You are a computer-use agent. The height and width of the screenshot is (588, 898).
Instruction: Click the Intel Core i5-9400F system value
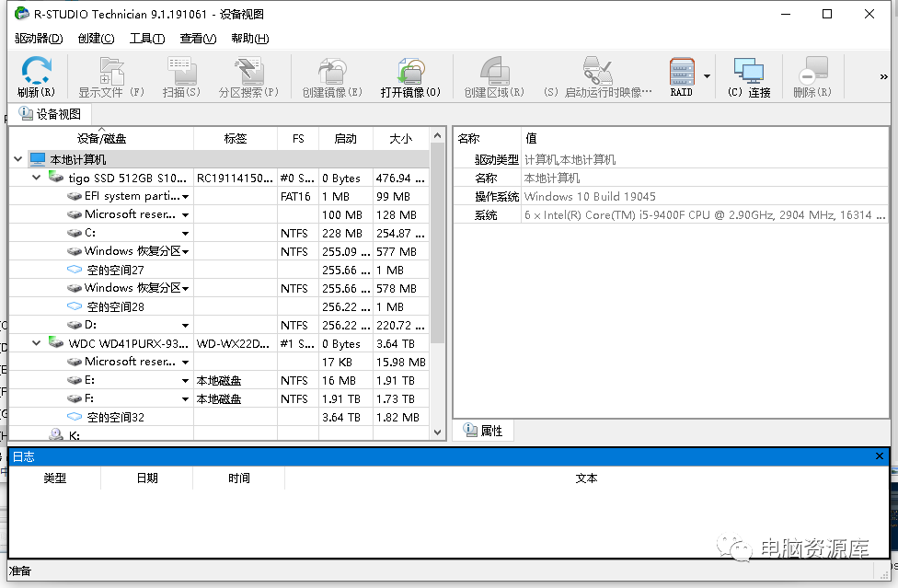[705, 214]
